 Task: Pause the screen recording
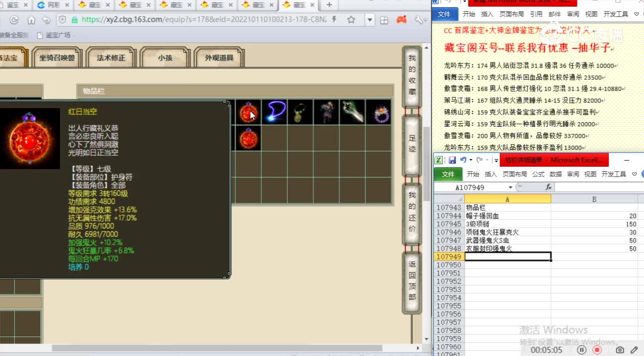[581, 350]
